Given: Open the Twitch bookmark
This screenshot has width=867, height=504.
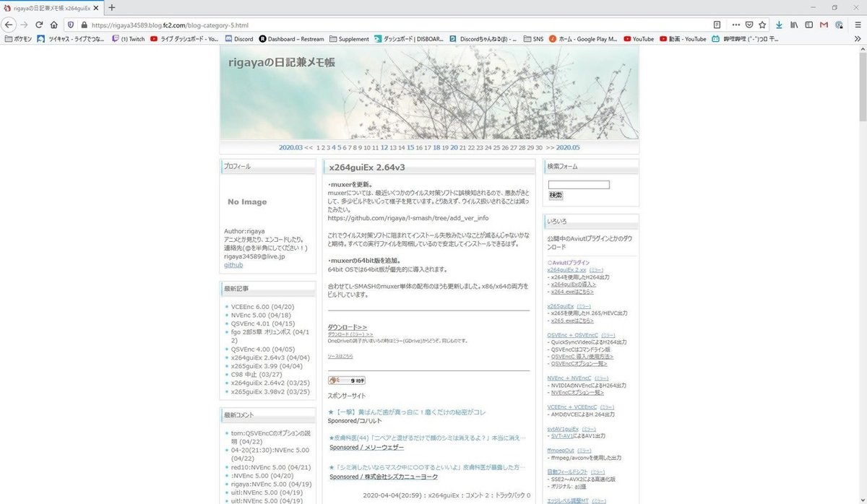Looking at the screenshot, I should pyautogui.click(x=129, y=39).
